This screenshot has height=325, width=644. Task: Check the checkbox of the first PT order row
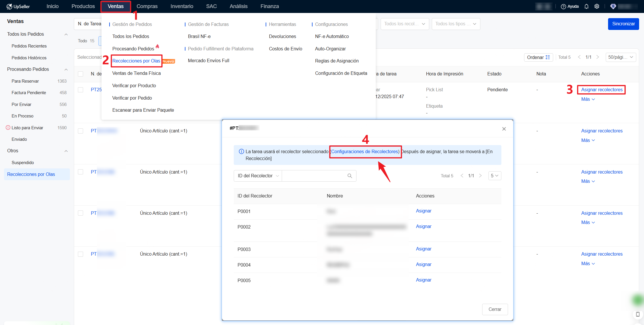pos(81,90)
